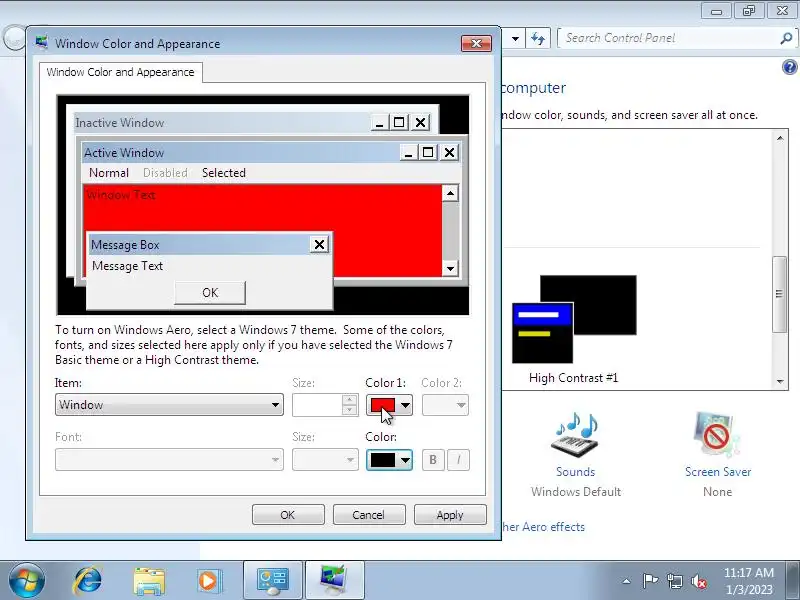800x600 pixels.
Task: Click the Personalization taskbar button
Action: pyautogui.click(x=334, y=581)
